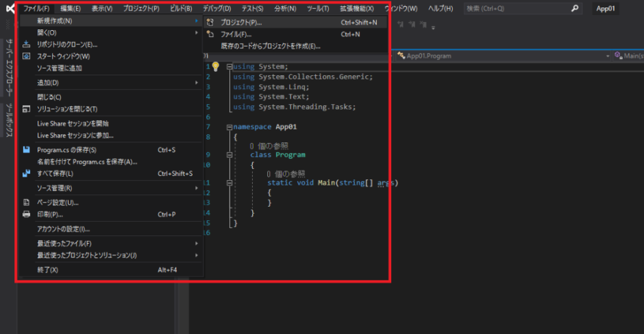The width and height of the screenshot is (644, 334).
Task: Open the デバッグ(D) menu
Action: 216,8
